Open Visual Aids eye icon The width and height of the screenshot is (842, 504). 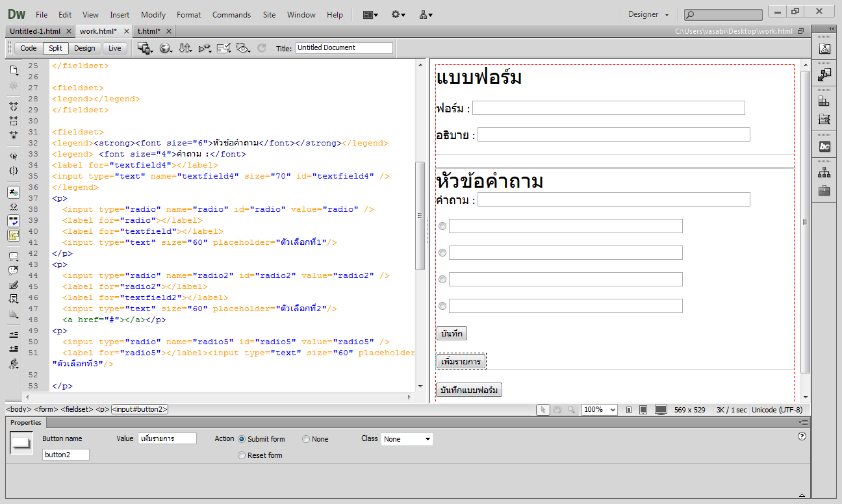pyautogui.click(x=244, y=48)
